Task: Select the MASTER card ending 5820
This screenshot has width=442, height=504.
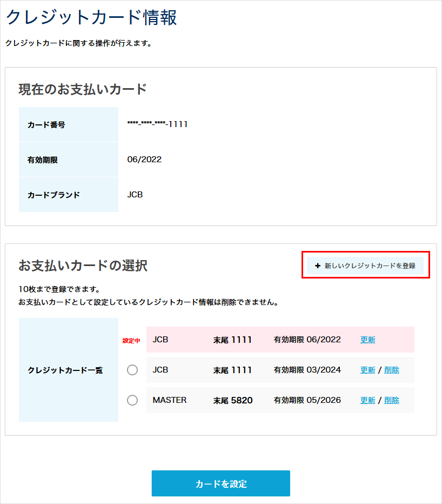Action: 132,400
